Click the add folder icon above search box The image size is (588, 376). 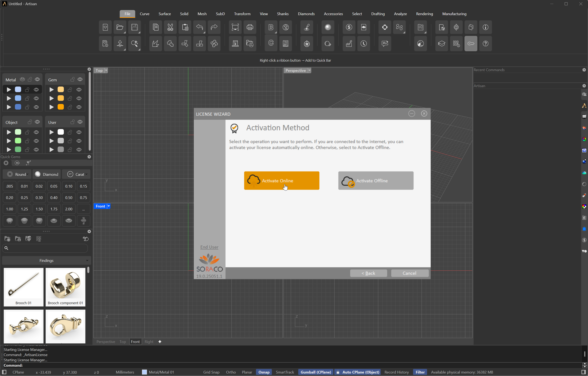pyautogui.click(x=7, y=239)
